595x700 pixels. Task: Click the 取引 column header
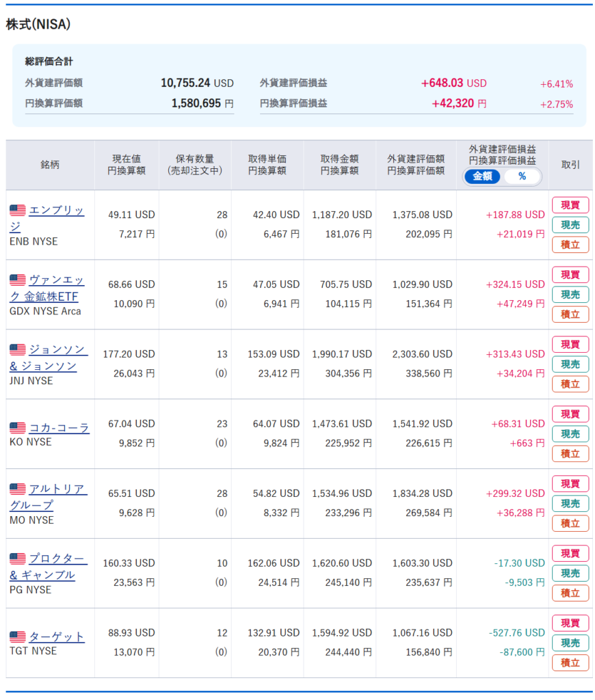tap(570, 165)
